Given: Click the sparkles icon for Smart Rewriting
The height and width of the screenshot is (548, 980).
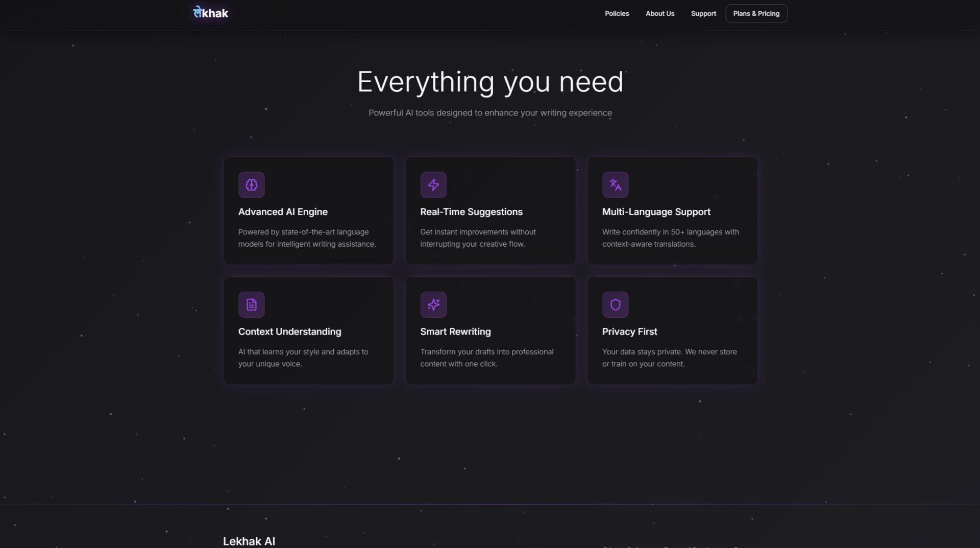Looking at the screenshot, I should click(433, 305).
